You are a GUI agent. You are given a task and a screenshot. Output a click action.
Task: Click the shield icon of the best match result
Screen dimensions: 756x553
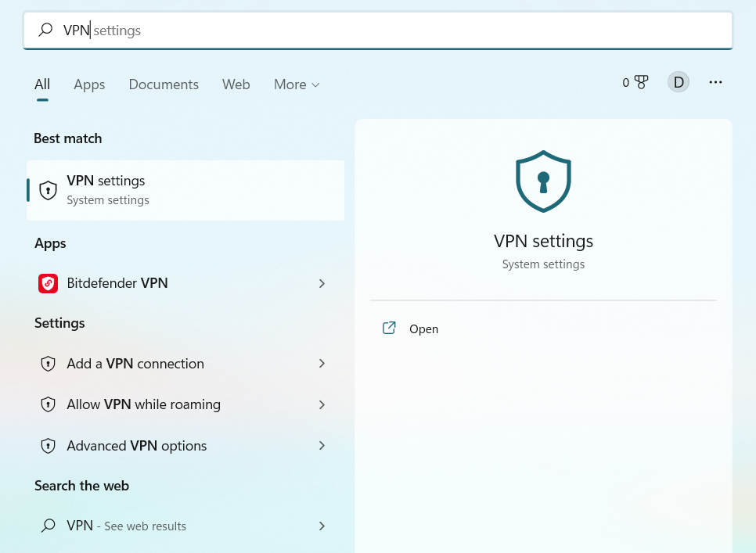click(x=48, y=190)
